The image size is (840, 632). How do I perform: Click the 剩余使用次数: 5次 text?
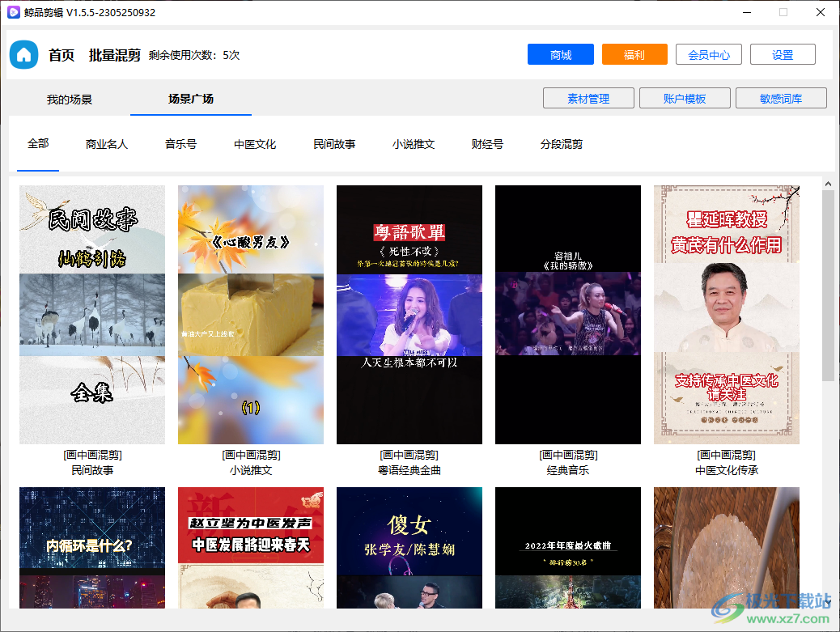[194, 55]
